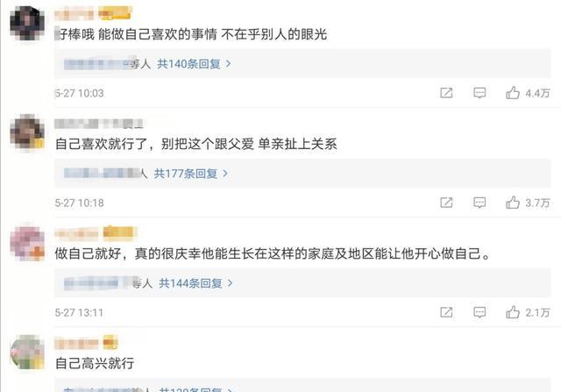Image resolution: width=561 pixels, height=392 pixels.
Task: Reply to the 10:18 comment
Action: [479, 203]
